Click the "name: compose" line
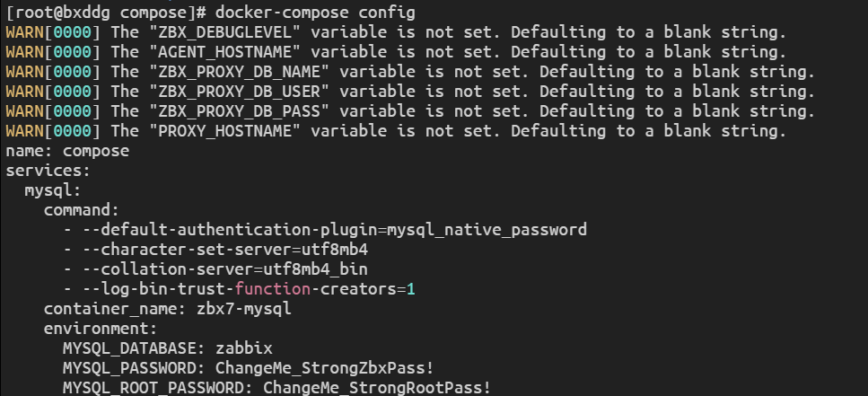 [67, 150]
